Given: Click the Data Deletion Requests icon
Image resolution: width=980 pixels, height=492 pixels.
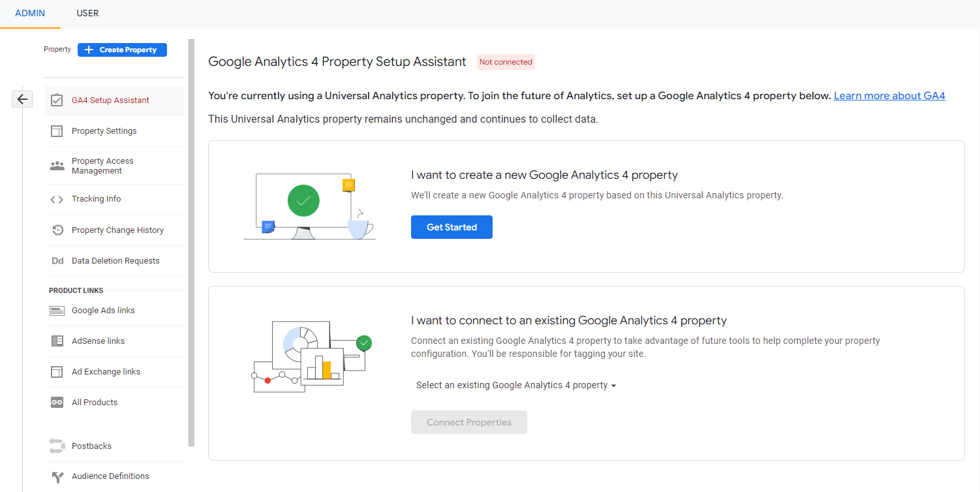Looking at the screenshot, I should (57, 260).
